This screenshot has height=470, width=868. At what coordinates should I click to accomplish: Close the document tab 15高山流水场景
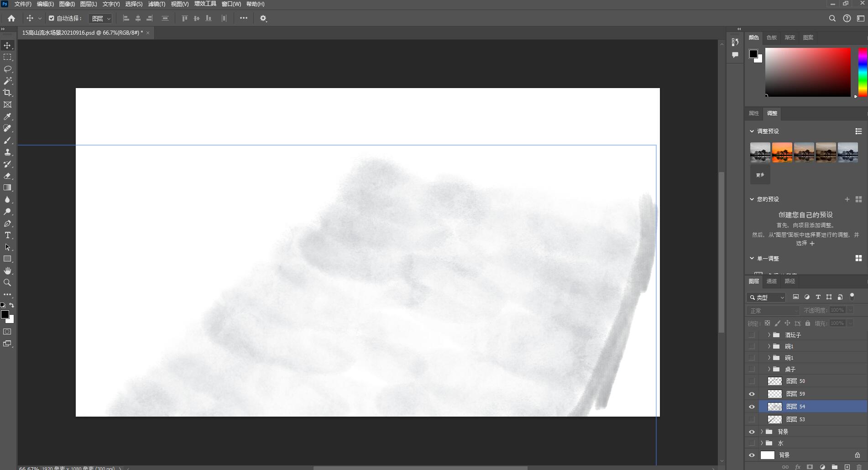point(148,33)
